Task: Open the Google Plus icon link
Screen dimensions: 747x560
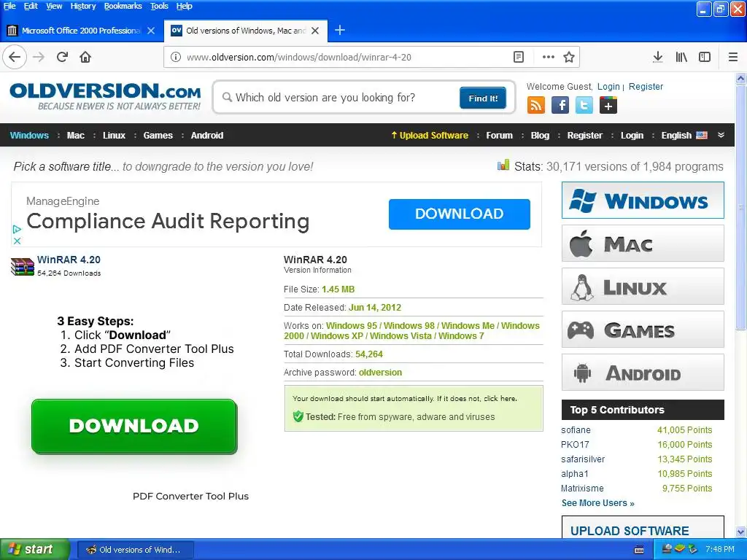Action: 608,105
